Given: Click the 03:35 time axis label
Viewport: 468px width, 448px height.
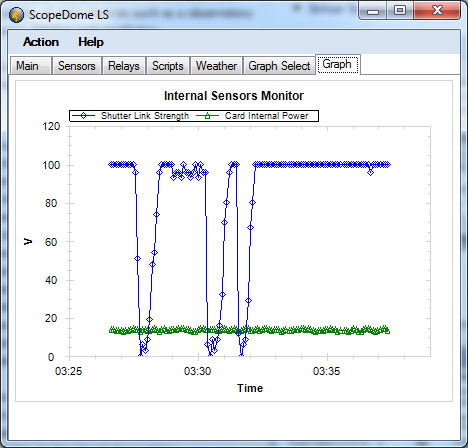Looking at the screenshot, I should (326, 371).
